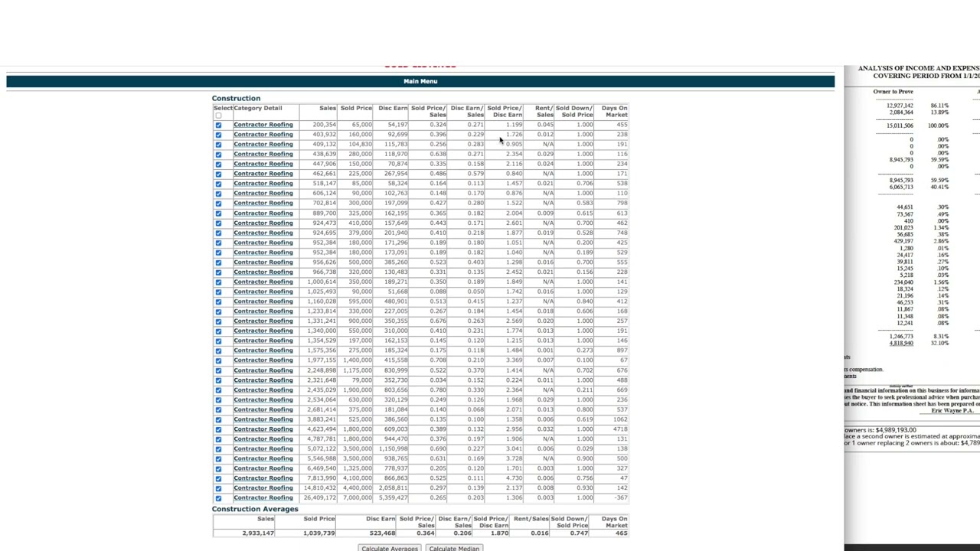Open Contractor Roofing link with sales 447,906

tap(263, 164)
